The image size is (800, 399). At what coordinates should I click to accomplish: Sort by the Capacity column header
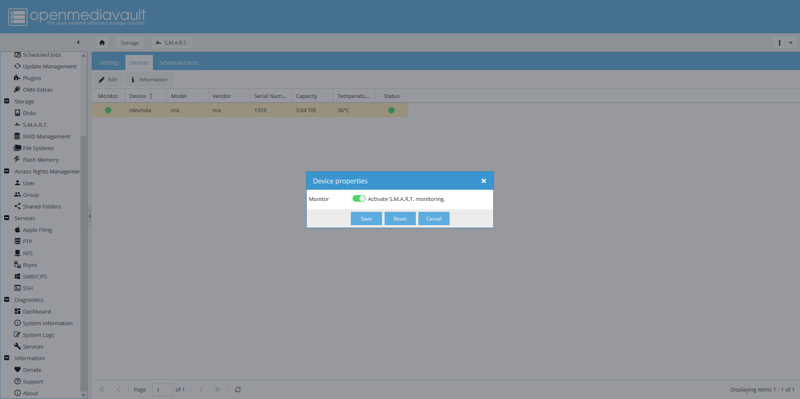[312, 96]
